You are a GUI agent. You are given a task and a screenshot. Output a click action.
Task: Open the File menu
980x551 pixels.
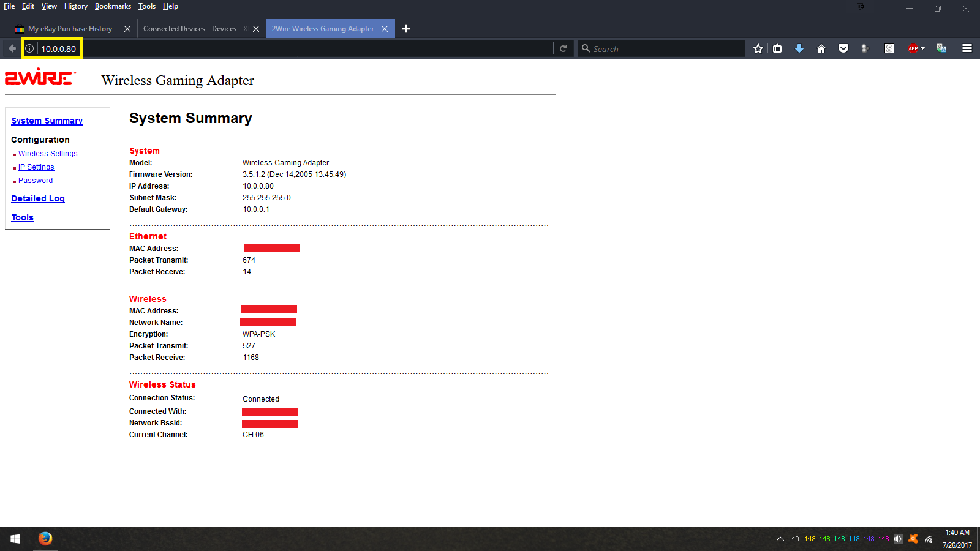(x=9, y=6)
